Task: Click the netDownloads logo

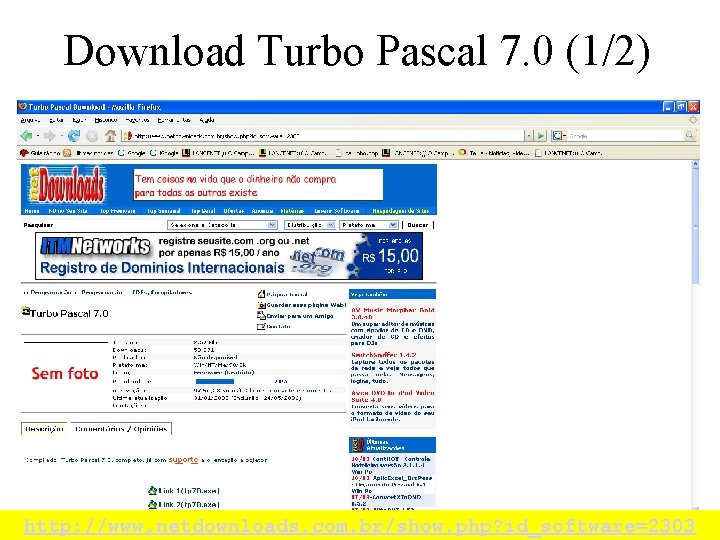Action: (x=66, y=185)
